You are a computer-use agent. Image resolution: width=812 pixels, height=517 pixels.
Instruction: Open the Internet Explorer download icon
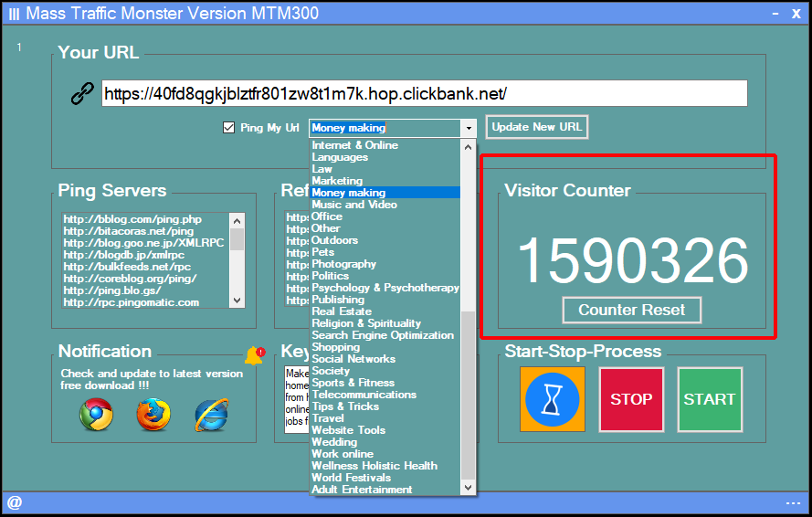pos(212,415)
